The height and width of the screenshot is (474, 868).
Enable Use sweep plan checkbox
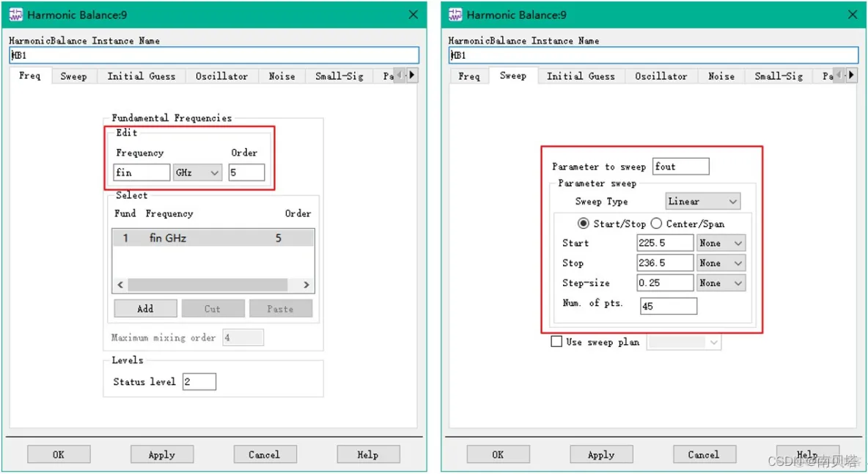tap(556, 342)
